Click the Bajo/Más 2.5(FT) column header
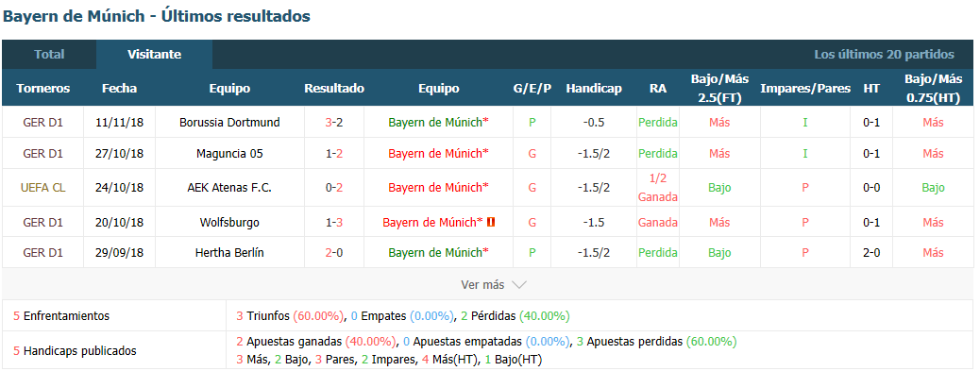980x371 pixels. tap(719, 88)
